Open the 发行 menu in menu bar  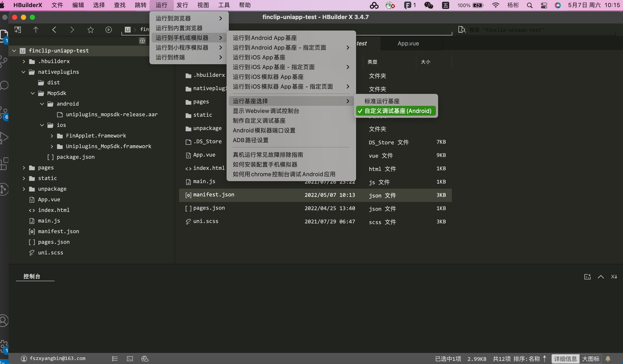click(182, 5)
